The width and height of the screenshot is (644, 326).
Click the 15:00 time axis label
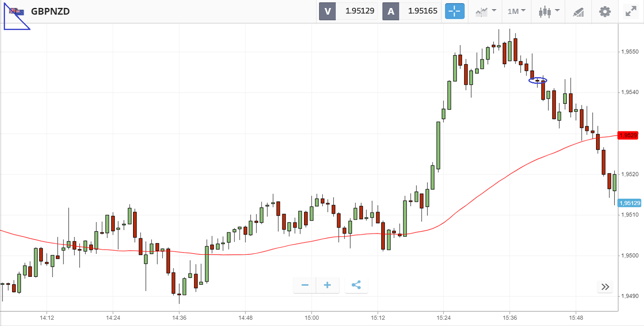(x=312, y=317)
